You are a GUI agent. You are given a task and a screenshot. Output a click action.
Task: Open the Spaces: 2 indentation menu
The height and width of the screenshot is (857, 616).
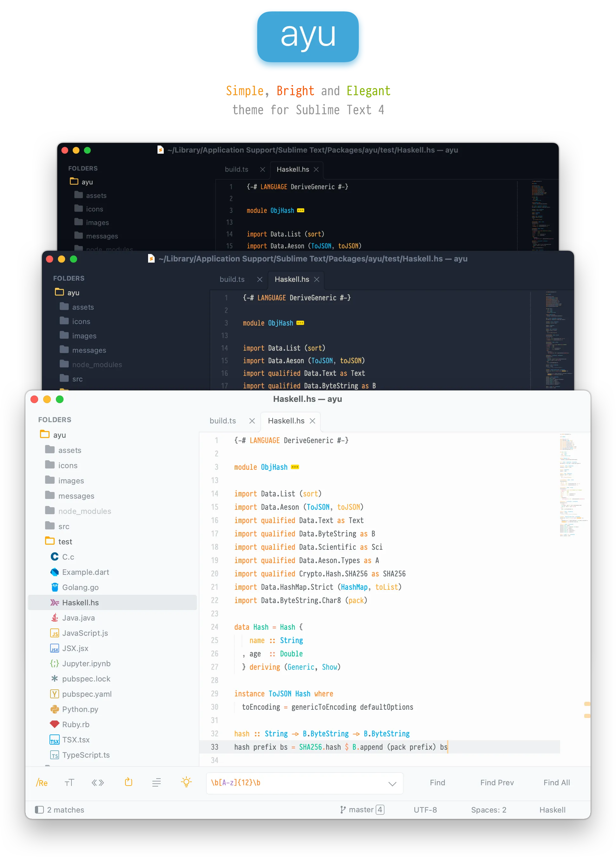[489, 810]
